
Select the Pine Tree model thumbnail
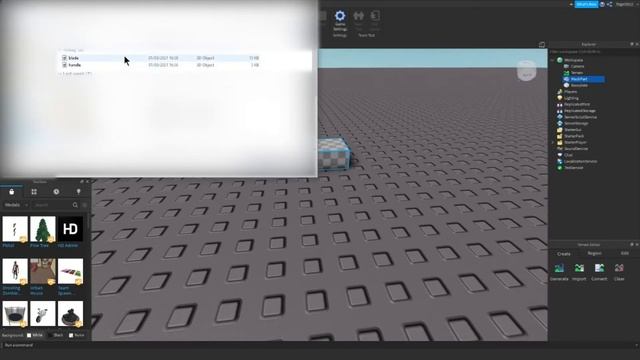(x=43, y=229)
